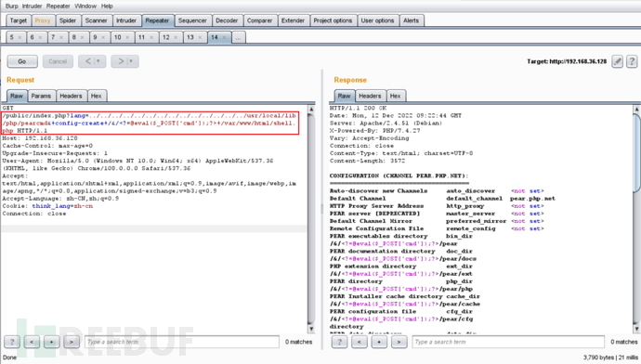
Task: Open the Repeater menu in menu bar
Action: [x=58, y=6]
